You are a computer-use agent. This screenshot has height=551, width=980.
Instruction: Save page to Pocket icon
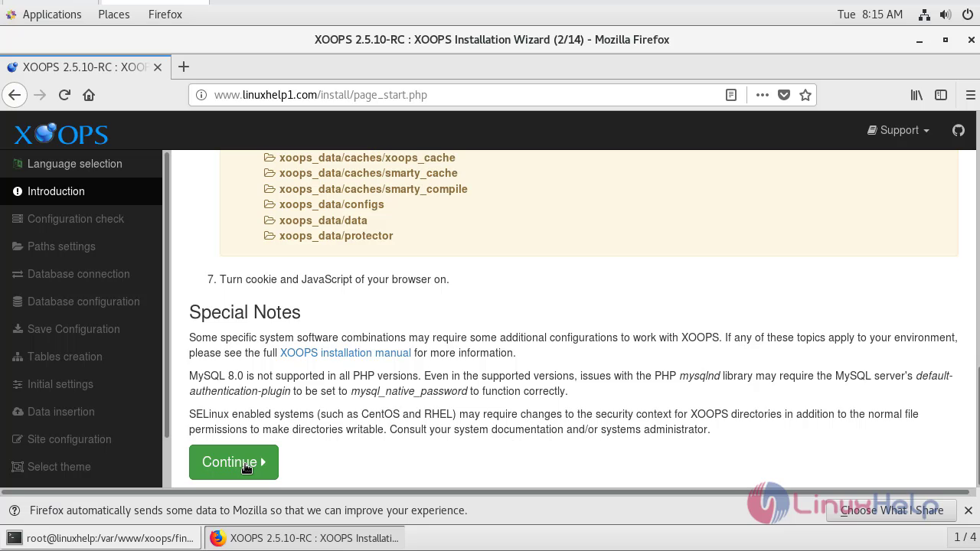point(784,95)
